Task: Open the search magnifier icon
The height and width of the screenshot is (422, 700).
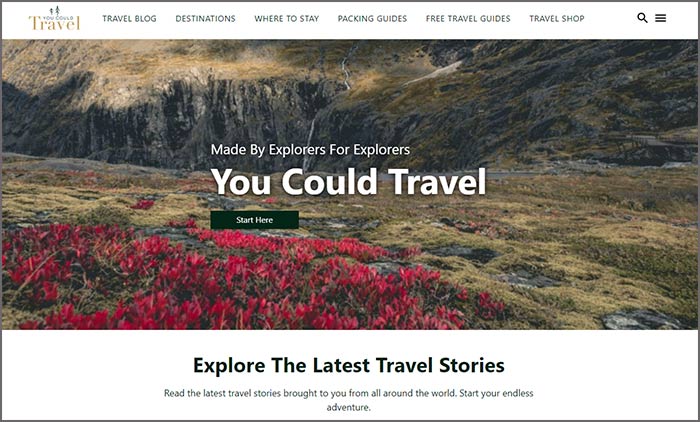Action: click(642, 18)
